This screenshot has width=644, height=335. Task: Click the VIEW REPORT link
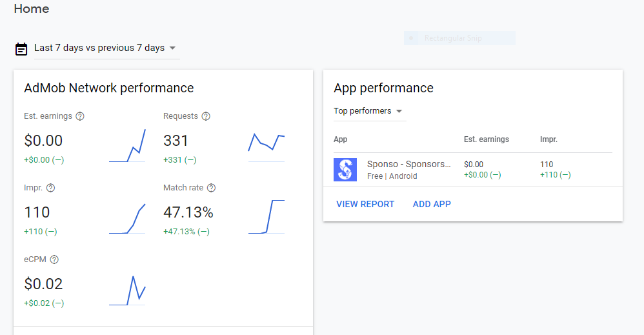[365, 204]
